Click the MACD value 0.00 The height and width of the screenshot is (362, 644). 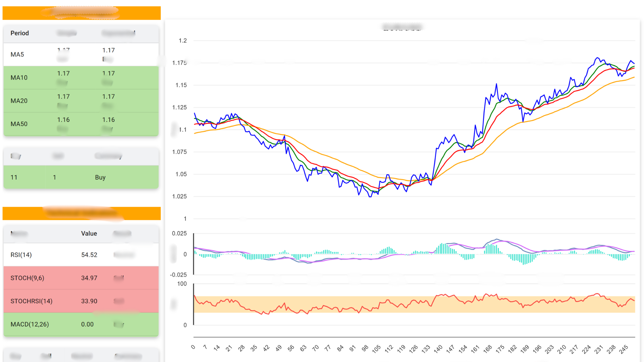(x=87, y=324)
